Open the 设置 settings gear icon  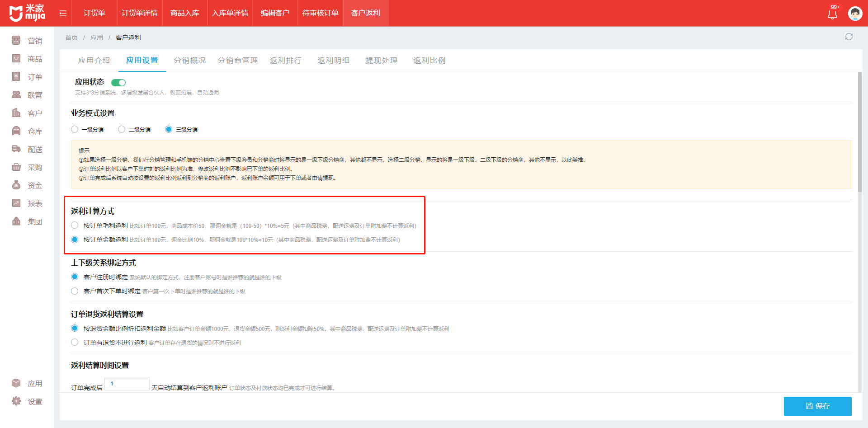[16, 401]
